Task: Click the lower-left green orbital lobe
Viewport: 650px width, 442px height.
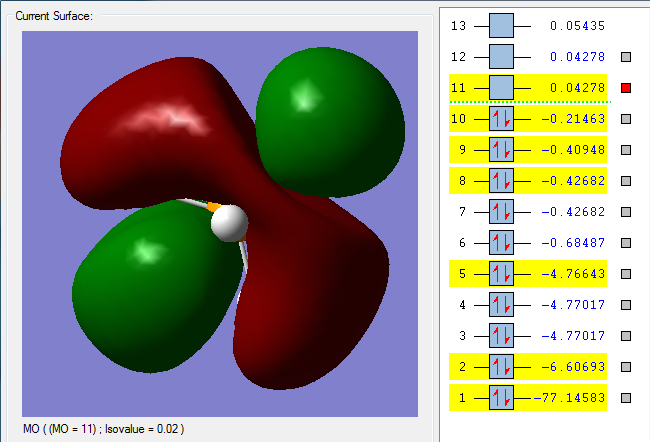Action: tap(157, 286)
